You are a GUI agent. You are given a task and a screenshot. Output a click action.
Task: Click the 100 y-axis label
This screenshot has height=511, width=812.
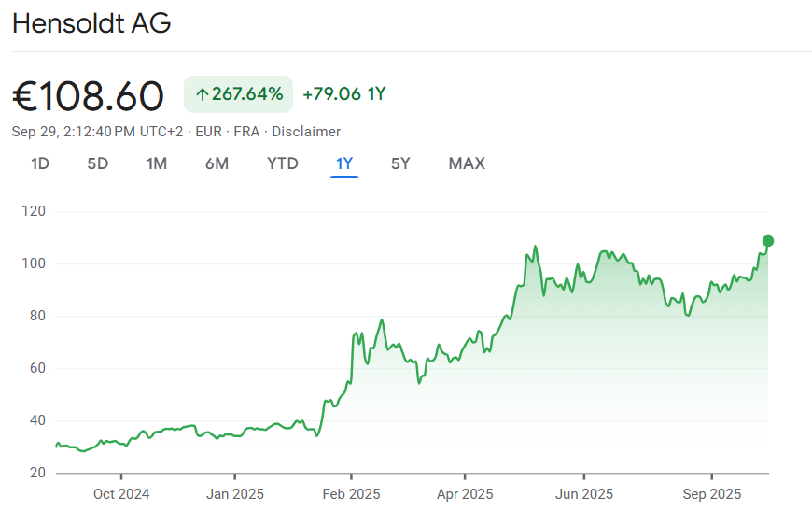coord(34,264)
